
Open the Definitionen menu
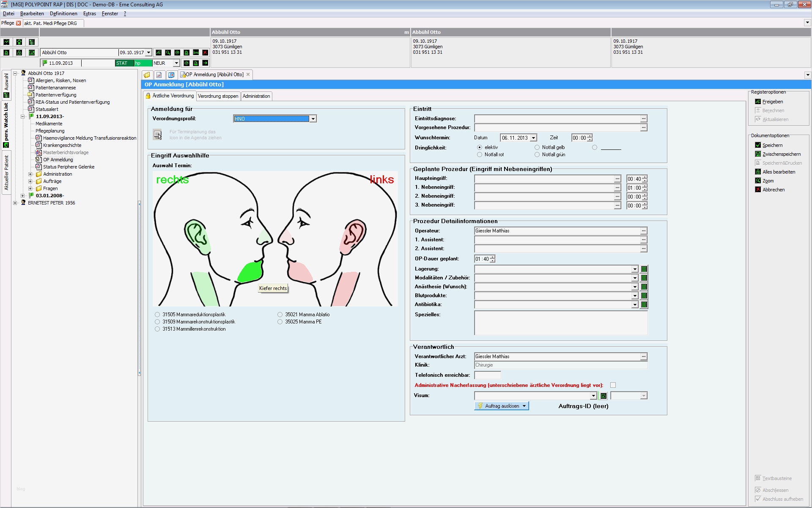[x=63, y=14]
